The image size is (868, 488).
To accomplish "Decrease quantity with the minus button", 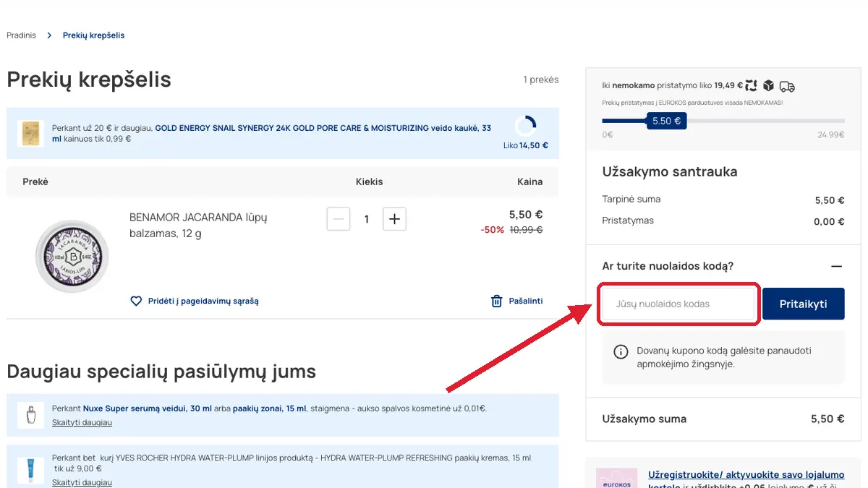I will tap(339, 219).
